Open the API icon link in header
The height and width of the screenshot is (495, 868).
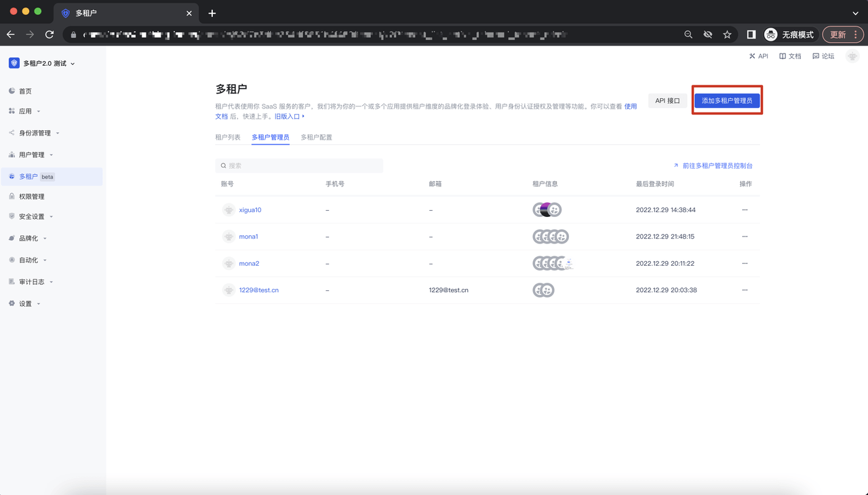pyautogui.click(x=752, y=56)
